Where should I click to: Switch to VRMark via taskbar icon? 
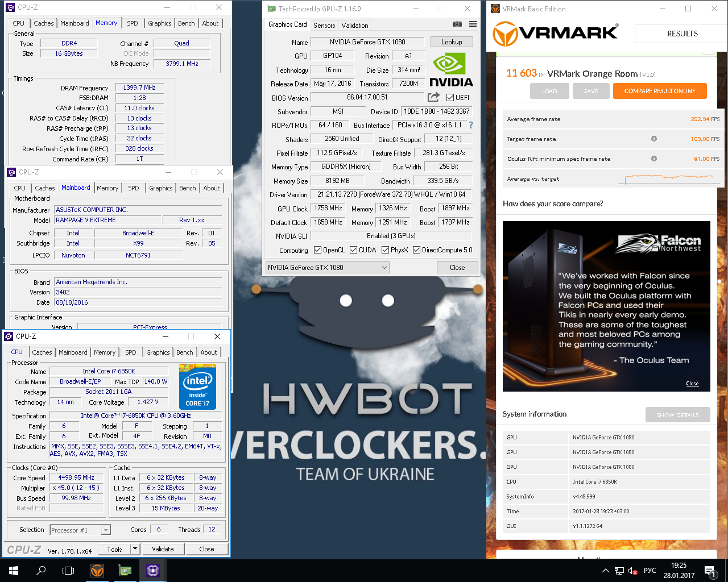pos(97,571)
